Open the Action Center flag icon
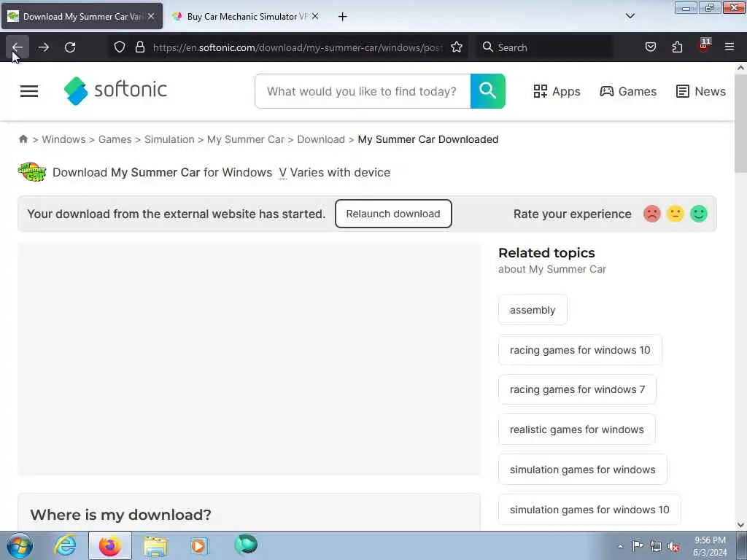This screenshot has width=747, height=560. click(638, 545)
